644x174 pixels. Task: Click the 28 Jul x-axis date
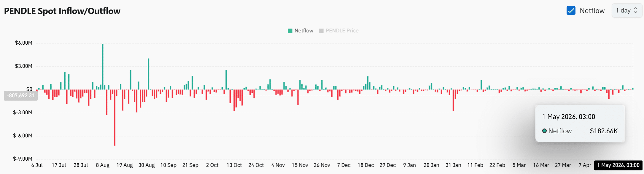click(81, 165)
